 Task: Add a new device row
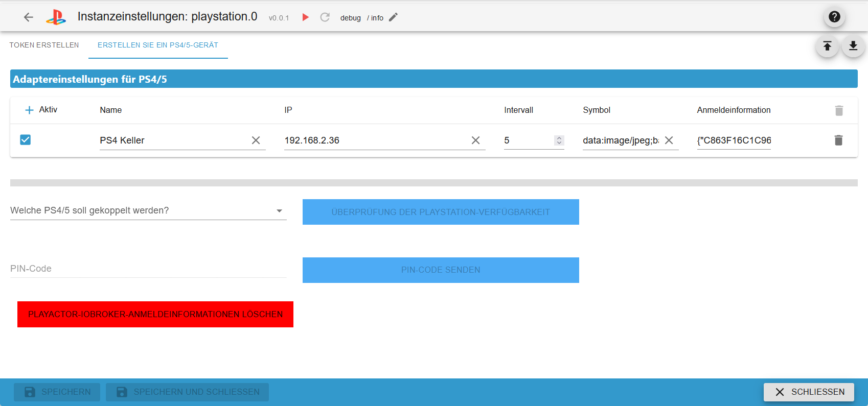29,110
